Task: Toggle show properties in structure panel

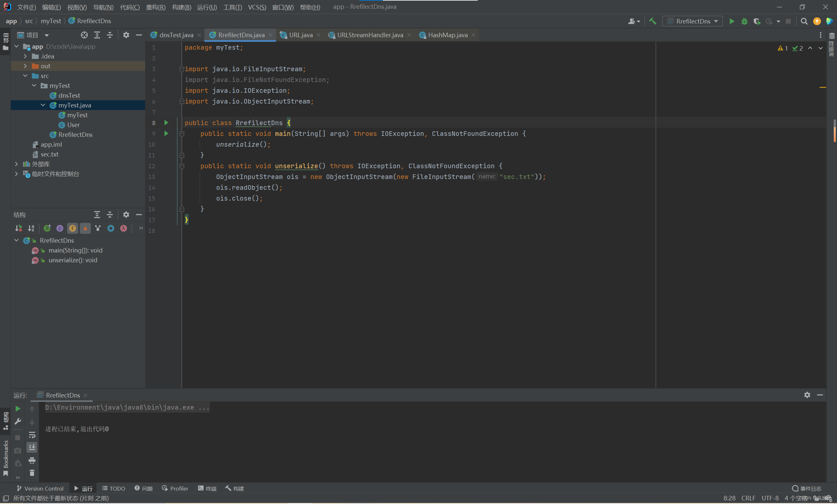Action: pos(60,228)
